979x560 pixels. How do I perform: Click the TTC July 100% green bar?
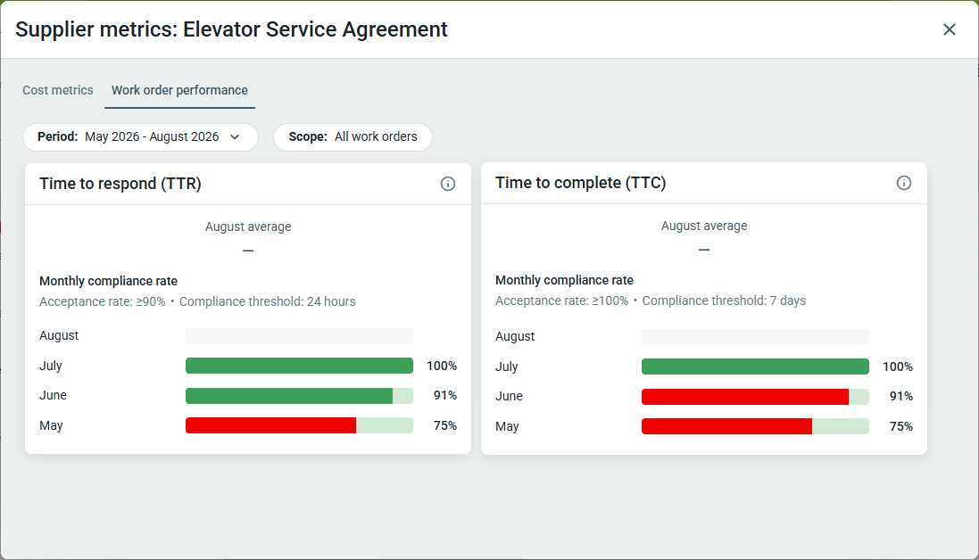click(x=755, y=366)
